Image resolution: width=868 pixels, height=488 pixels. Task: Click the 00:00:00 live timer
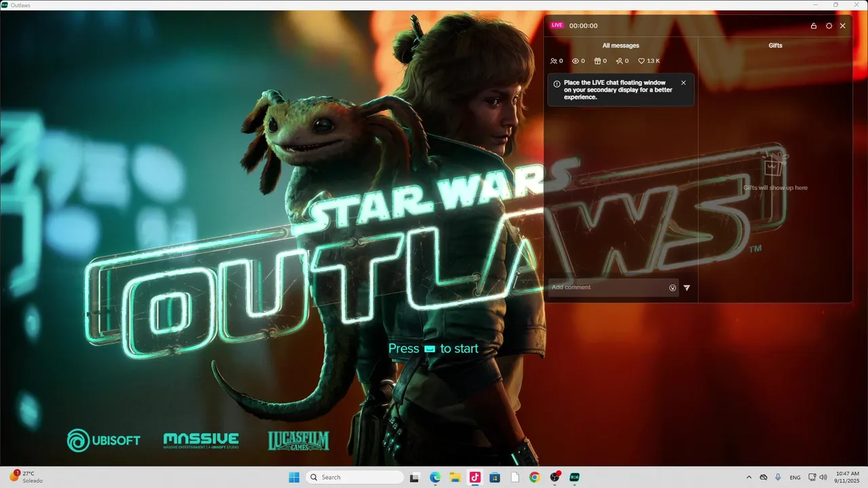(x=583, y=26)
